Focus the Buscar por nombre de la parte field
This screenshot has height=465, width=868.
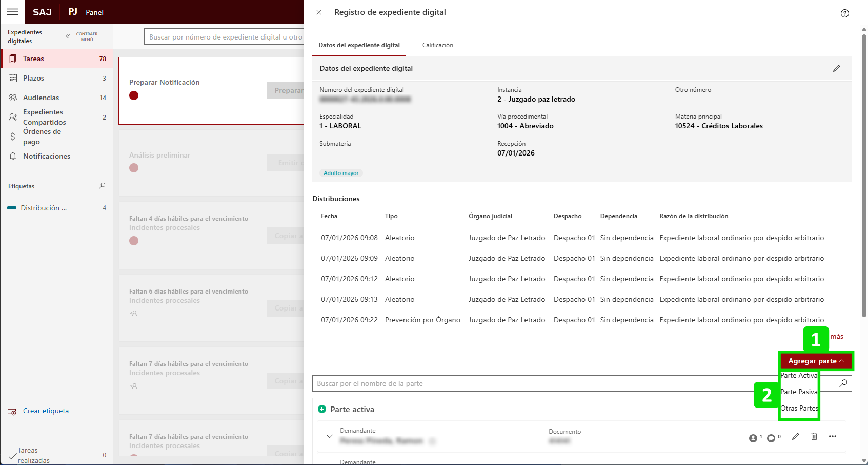tap(543, 383)
